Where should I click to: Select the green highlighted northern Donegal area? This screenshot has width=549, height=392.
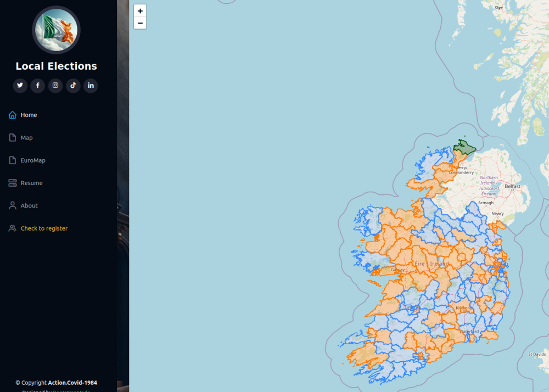[x=464, y=147]
